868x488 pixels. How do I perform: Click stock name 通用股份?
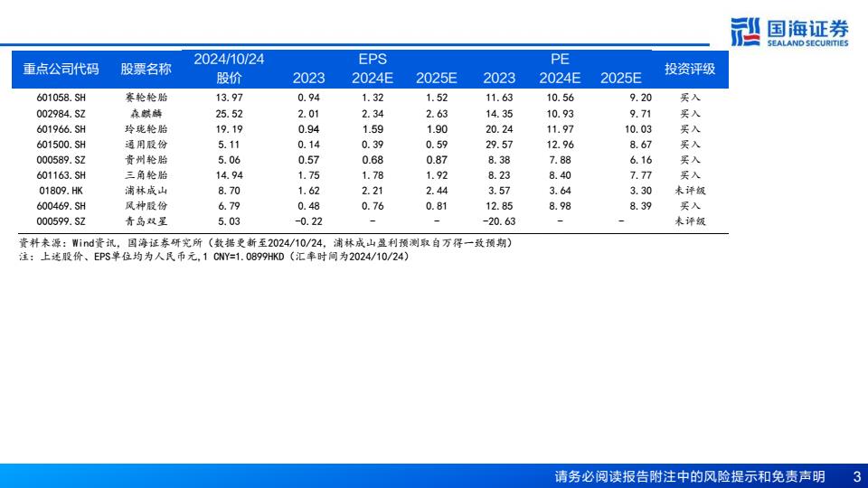[x=146, y=145]
